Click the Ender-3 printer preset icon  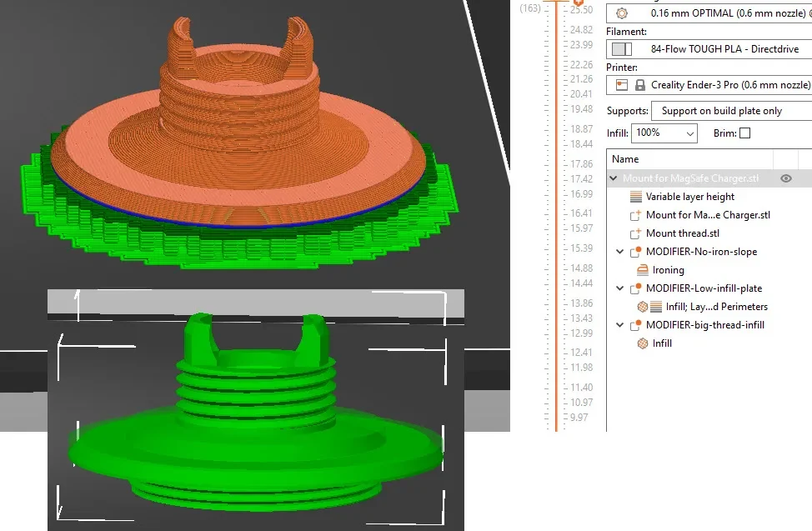pos(622,85)
